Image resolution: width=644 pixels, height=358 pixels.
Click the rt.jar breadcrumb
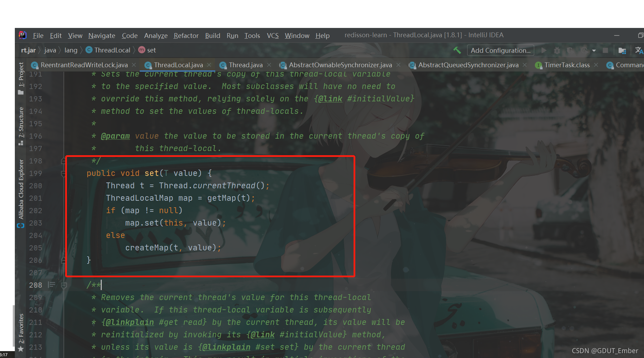point(28,50)
